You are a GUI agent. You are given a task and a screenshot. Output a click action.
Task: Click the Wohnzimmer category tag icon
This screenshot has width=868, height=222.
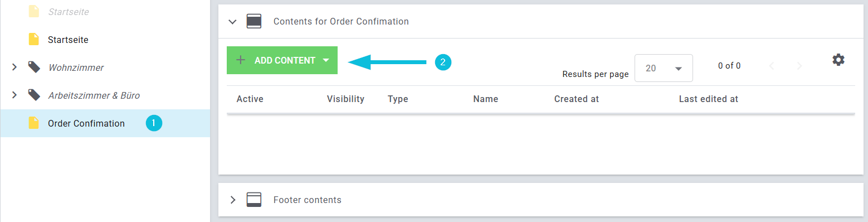click(x=34, y=67)
